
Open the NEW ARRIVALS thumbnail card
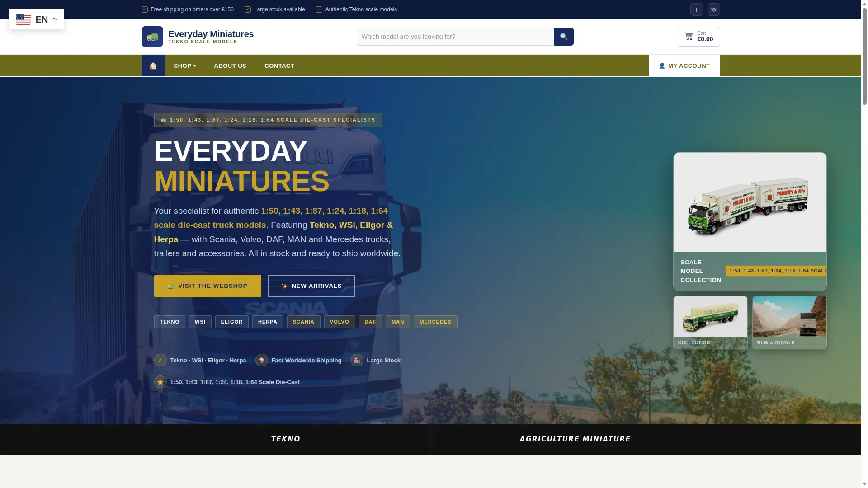[x=789, y=322]
